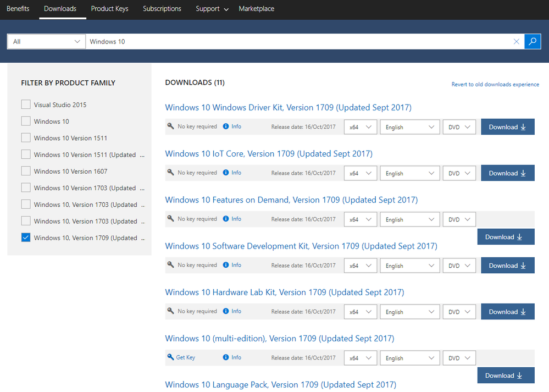
Task: Clear the search box with the X icon
Action: click(516, 42)
